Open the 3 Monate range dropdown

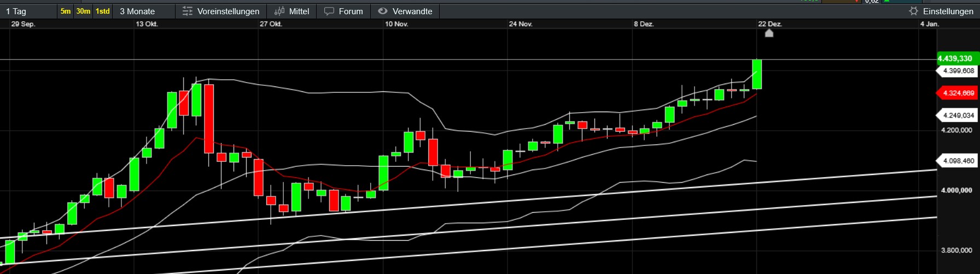point(137,11)
